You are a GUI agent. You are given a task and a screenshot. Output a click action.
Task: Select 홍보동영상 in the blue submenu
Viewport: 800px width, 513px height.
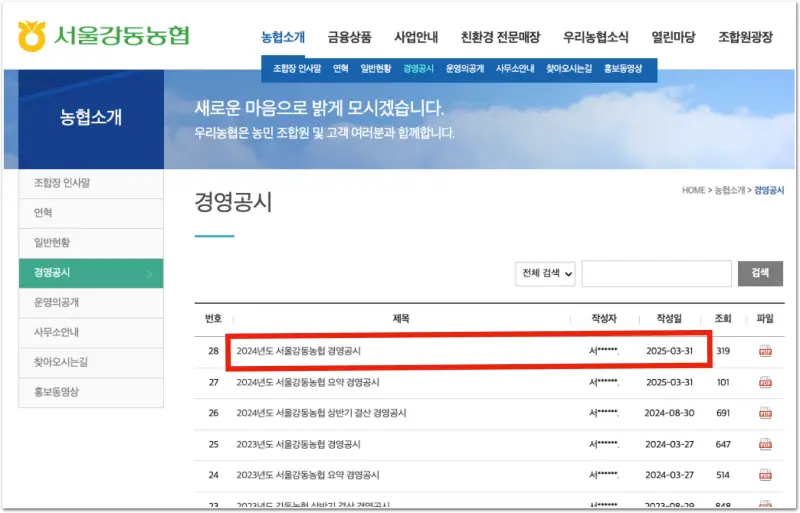pos(623,69)
